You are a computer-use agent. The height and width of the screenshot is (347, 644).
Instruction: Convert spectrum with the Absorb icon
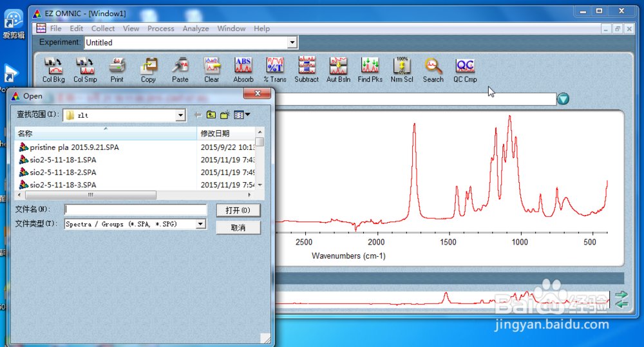click(x=243, y=70)
